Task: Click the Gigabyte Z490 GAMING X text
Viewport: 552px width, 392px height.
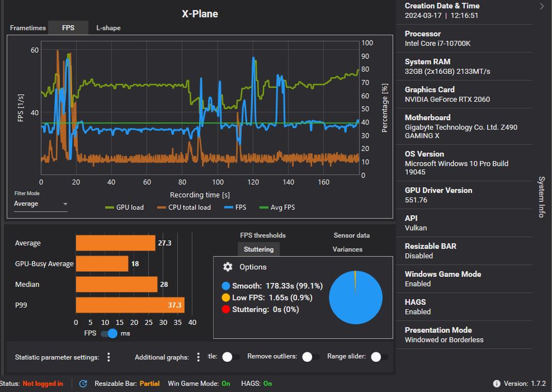Action: (461, 131)
